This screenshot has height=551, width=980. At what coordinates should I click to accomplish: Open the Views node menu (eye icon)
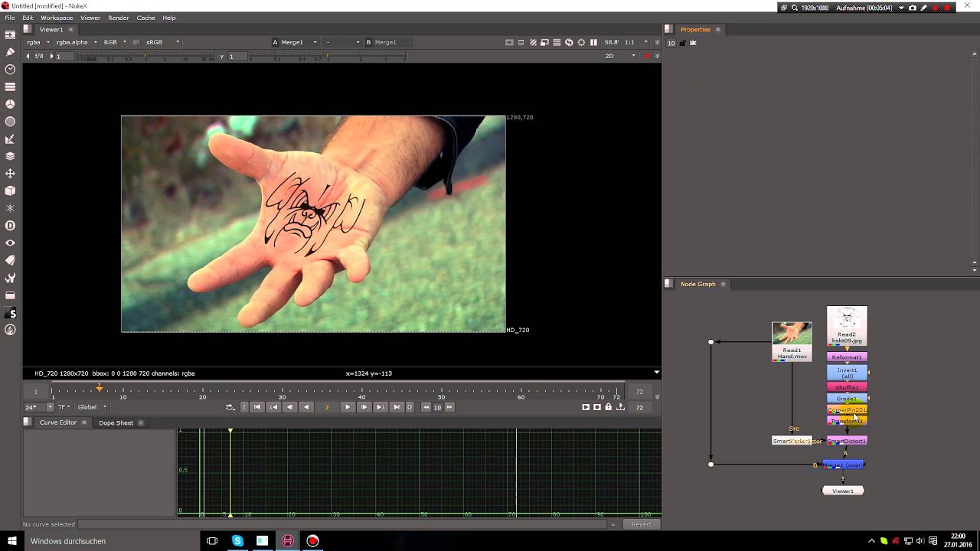coord(10,243)
